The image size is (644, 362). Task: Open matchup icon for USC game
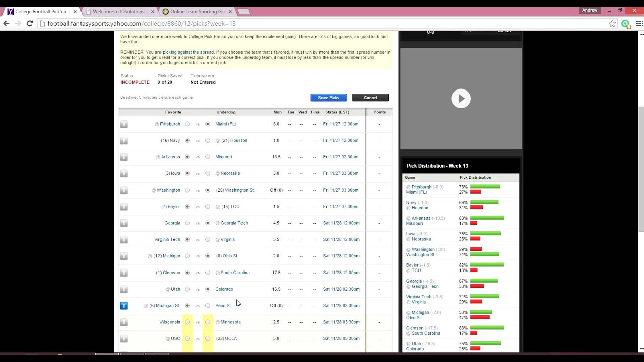pyautogui.click(x=124, y=339)
